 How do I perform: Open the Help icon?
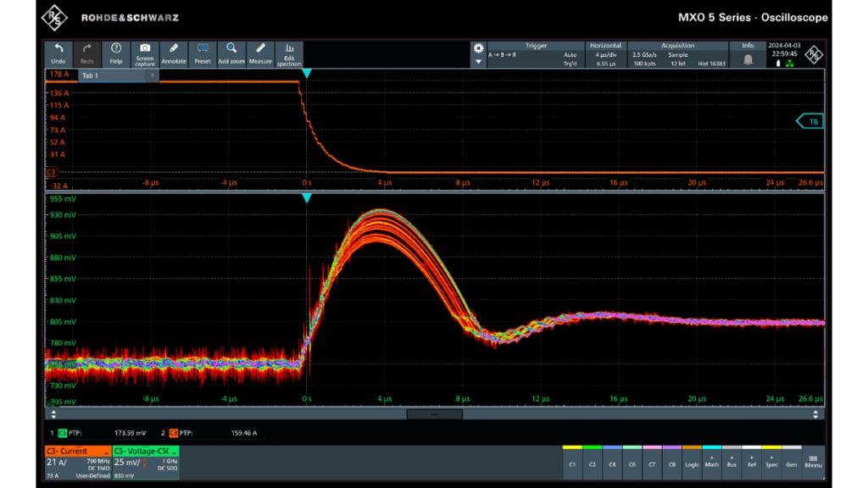pos(116,53)
